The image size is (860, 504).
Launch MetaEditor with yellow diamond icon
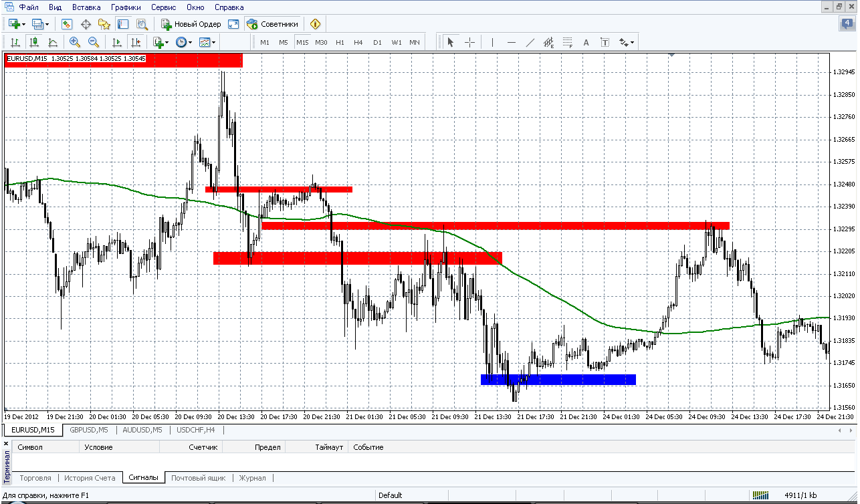point(316,24)
